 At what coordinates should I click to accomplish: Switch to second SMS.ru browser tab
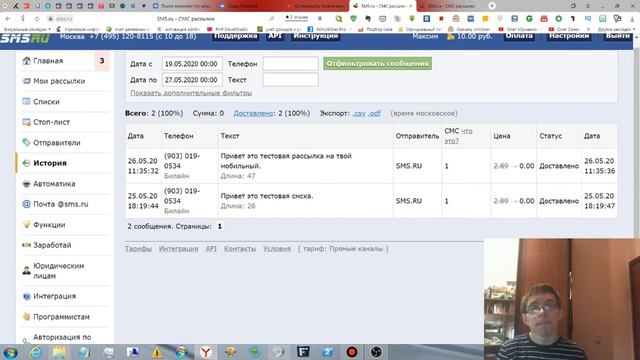[x=451, y=6]
